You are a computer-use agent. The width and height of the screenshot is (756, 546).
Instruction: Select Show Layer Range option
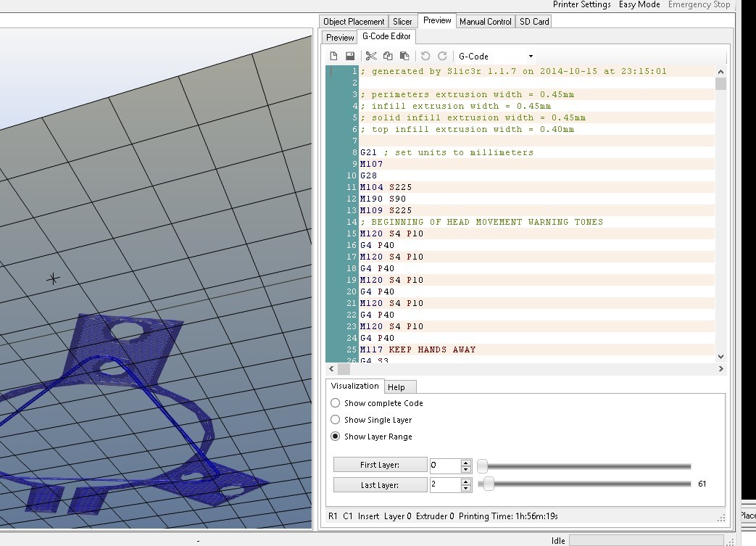[x=335, y=437]
